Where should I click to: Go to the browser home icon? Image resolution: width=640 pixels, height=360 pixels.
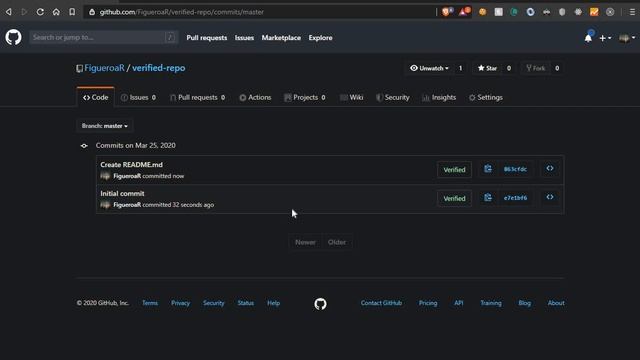click(56, 12)
